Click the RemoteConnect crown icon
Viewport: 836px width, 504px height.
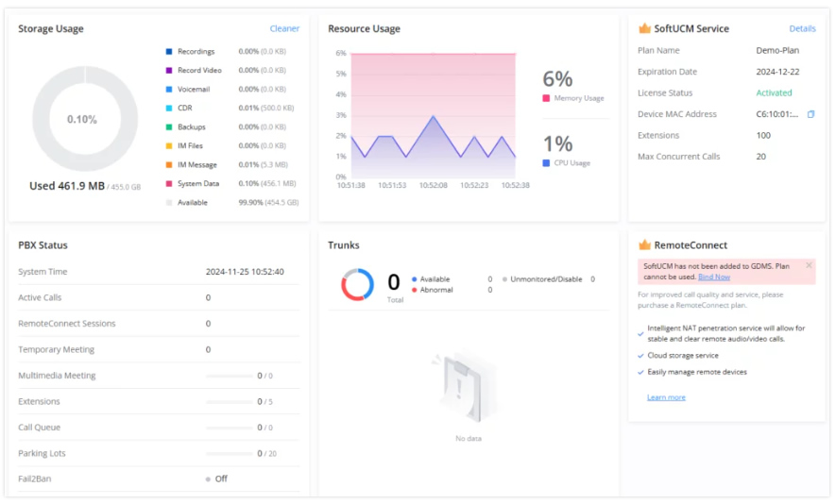644,244
